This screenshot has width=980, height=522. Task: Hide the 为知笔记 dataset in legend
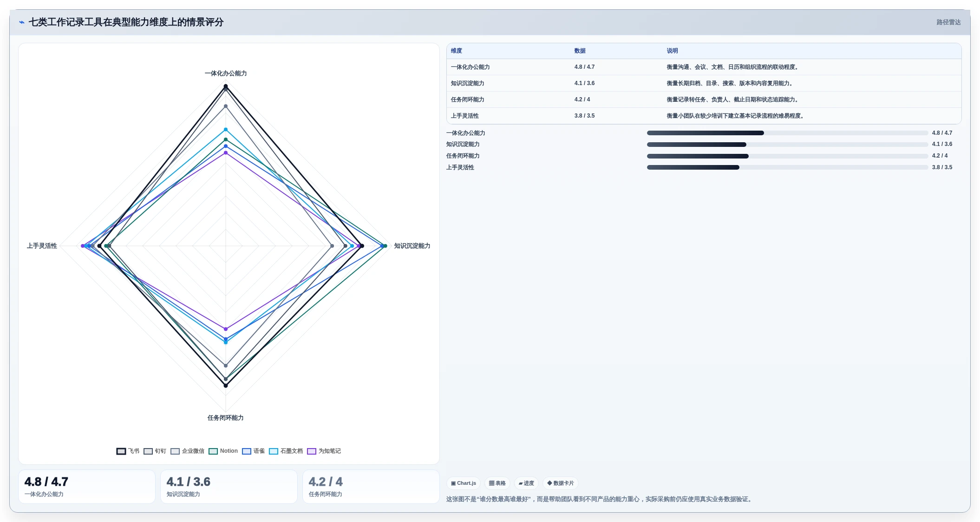click(312, 451)
